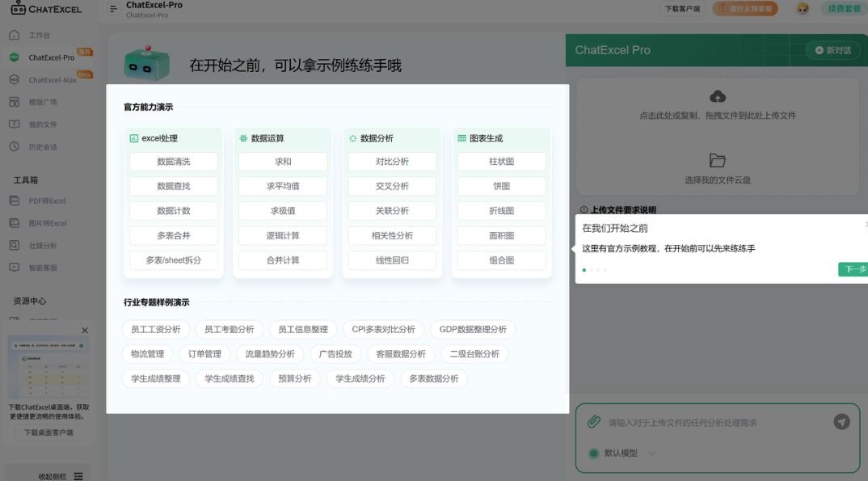The width and height of the screenshot is (868, 481).
Task: Start a 新对话 conversation
Action: click(x=832, y=50)
